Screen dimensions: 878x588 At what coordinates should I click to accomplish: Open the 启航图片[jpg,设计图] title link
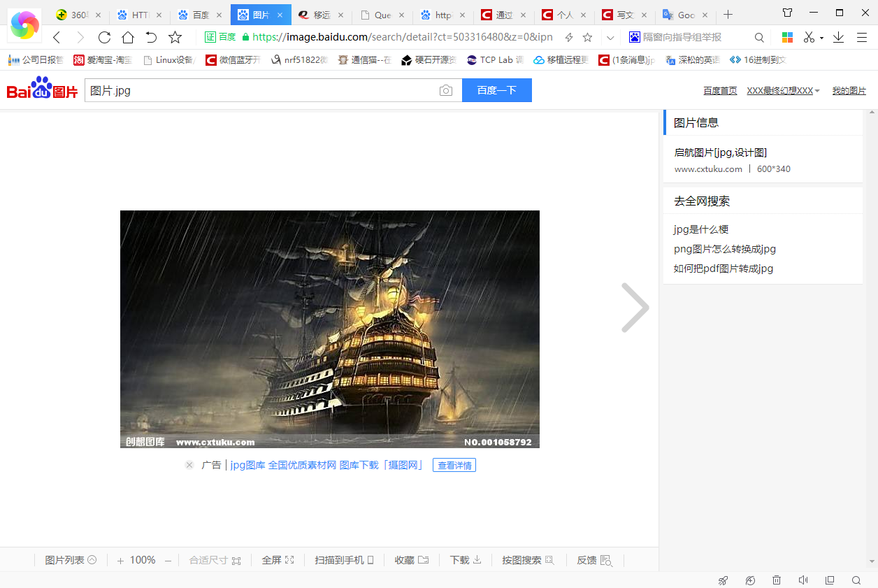point(721,152)
